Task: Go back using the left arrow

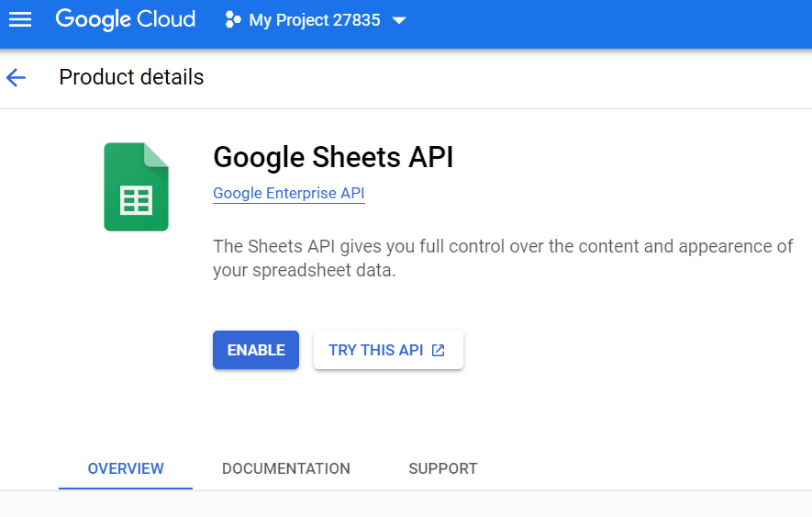Action: (x=17, y=77)
